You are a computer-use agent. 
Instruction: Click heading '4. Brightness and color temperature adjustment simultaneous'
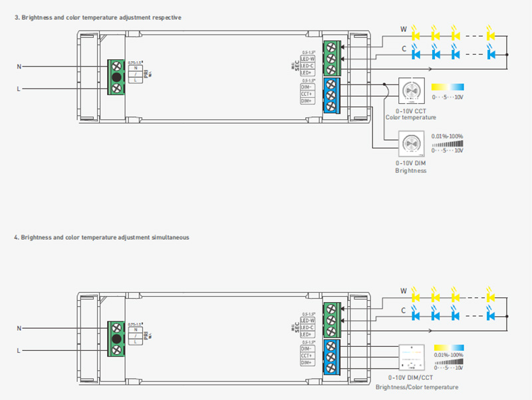click(x=102, y=238)
